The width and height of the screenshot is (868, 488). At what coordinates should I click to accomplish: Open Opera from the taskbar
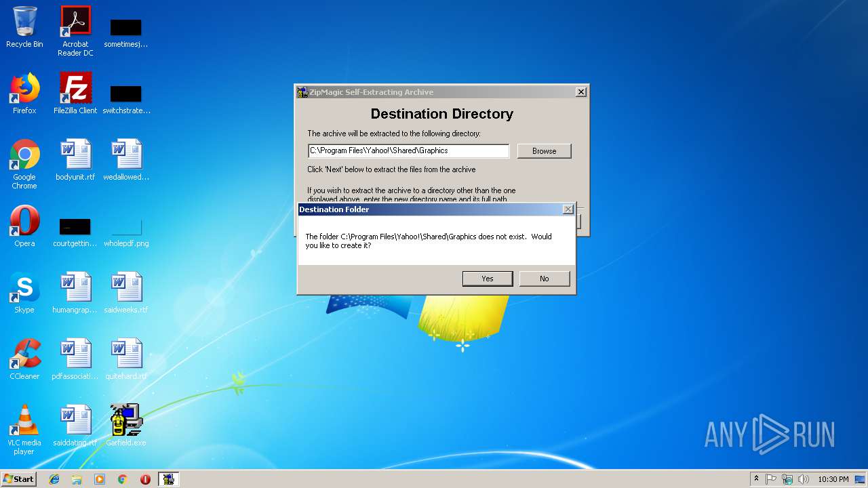(x=145, y=479)
